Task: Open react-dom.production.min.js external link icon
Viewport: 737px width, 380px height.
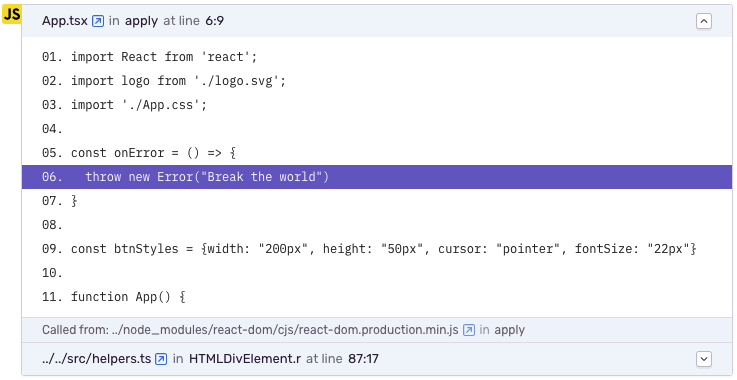Action: pyautogui.click(x=469, y=330)
